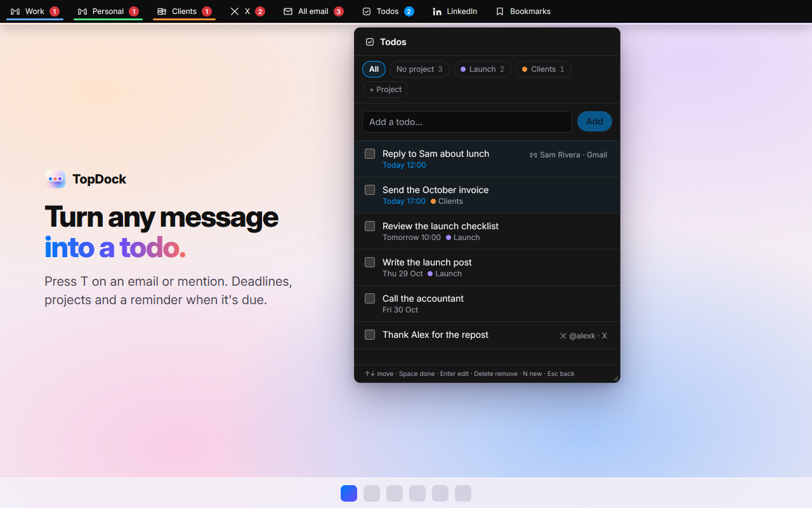Open the "Sam Rivera · Gmail" source label
This screenshot has width=812, height=508.
pos(568,155)
